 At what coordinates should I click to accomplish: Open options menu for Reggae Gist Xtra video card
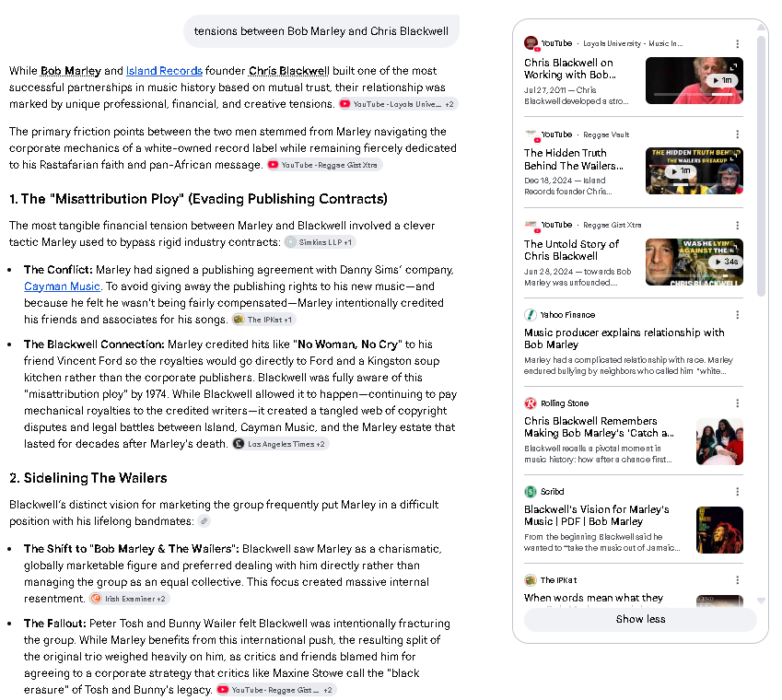737,226
